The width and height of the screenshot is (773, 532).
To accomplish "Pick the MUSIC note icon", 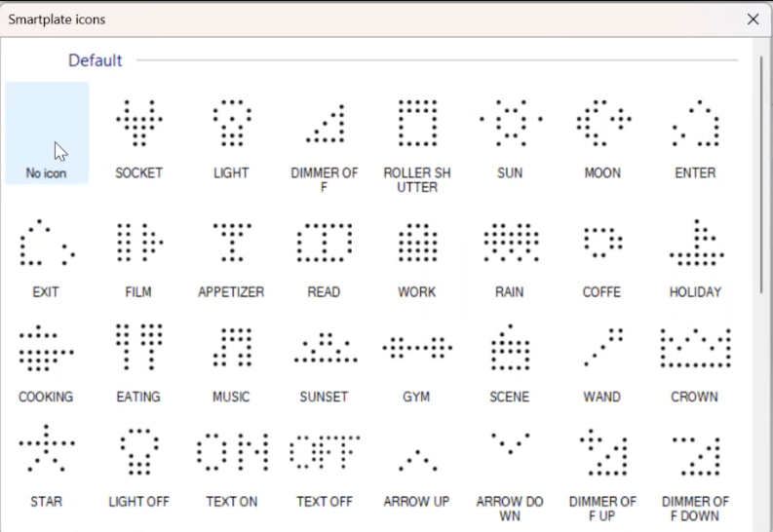I will click(x=232, y=347).
